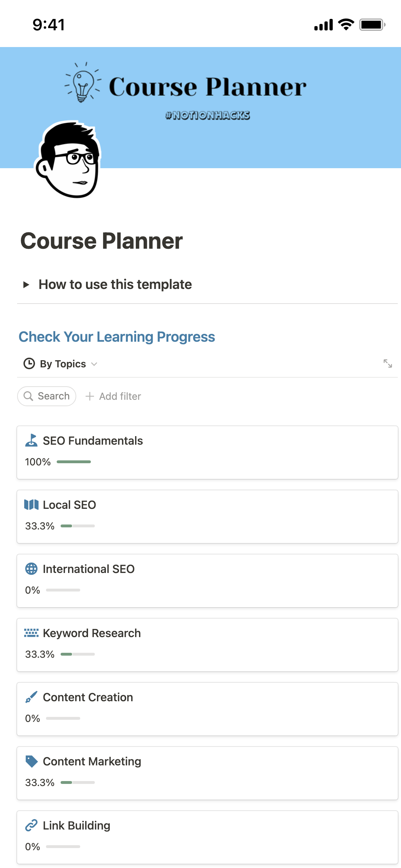The width and height of the screenshot is (401, 868).
Task: Click the SEO Fundamentals 100% progress bar
Action: pos(74,462)
